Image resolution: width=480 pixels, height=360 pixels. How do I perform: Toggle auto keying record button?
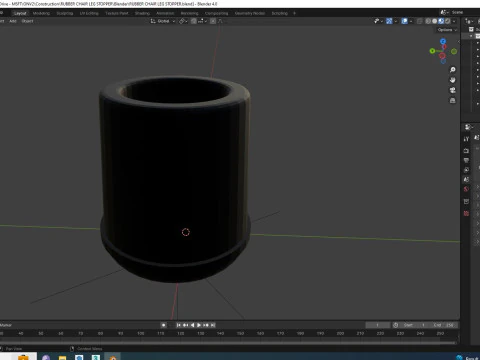[x=163, y=325]
